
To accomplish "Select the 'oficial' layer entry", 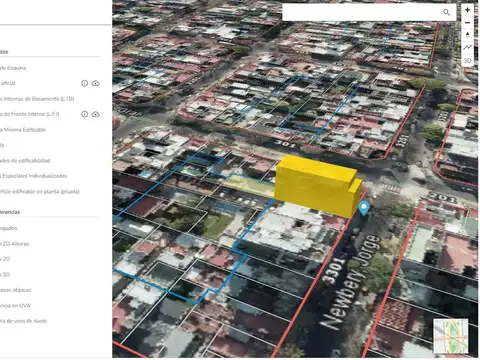I will (x=8, y=83).
